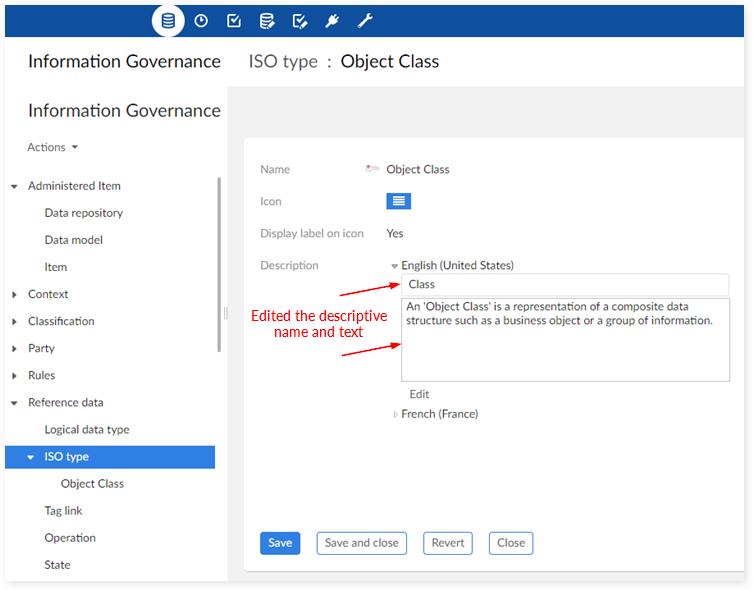This screenshot has height=590, width=753.
Task: Open the database edit icon
Action: (x=266, y=20)
